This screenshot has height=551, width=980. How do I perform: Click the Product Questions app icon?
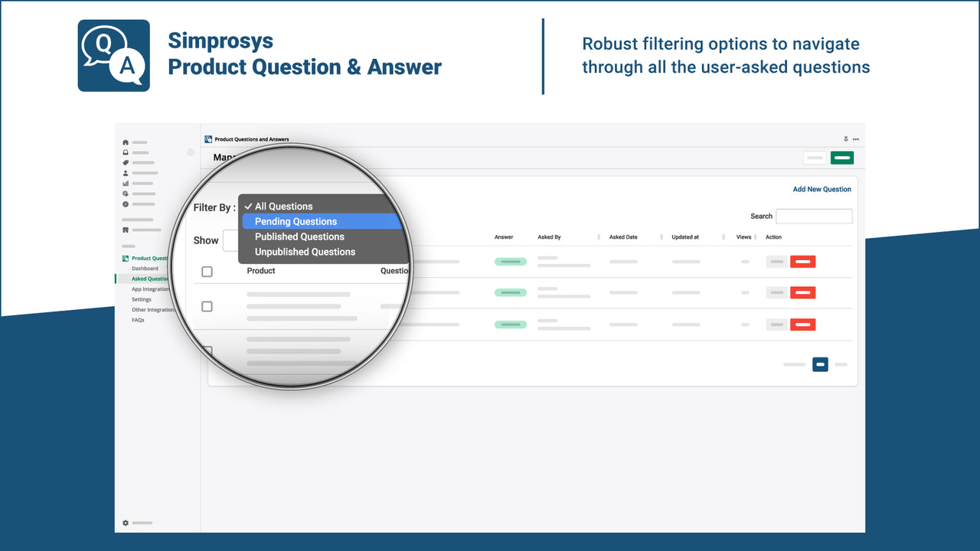pos(124,258)
